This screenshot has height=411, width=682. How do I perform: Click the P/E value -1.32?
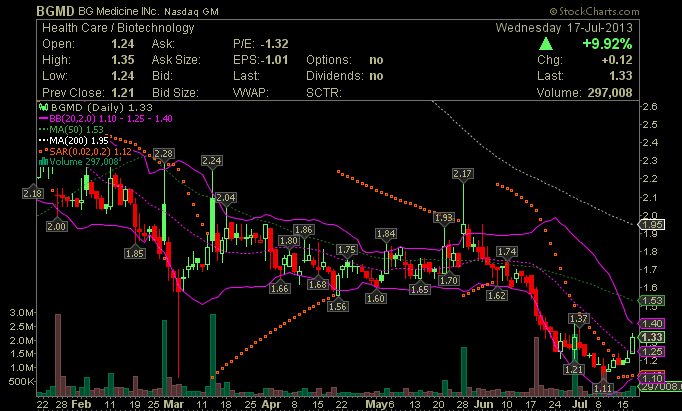pyautogui.click(x=274, y=44)
